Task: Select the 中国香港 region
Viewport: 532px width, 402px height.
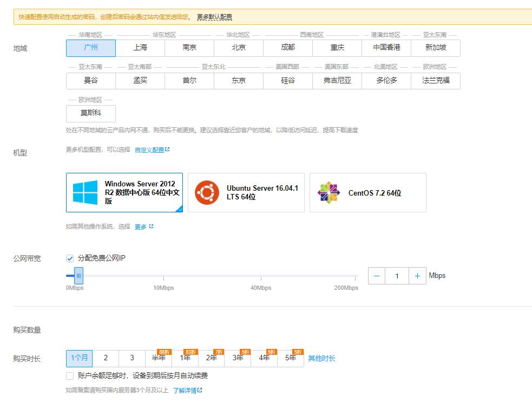Action: 386,48
